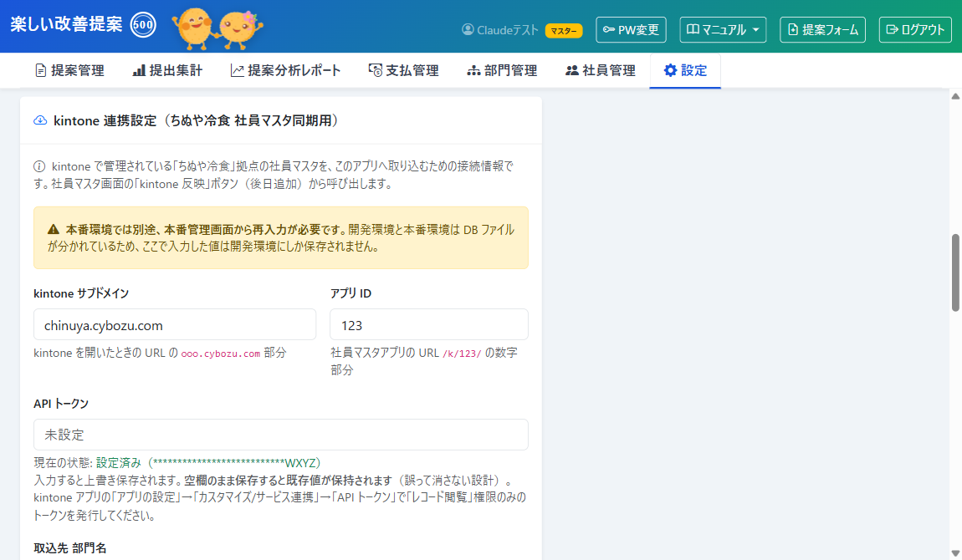Click the page scrollbar thumb
Viewport: 962px width, 560px height.
click(x=955, y=272)
